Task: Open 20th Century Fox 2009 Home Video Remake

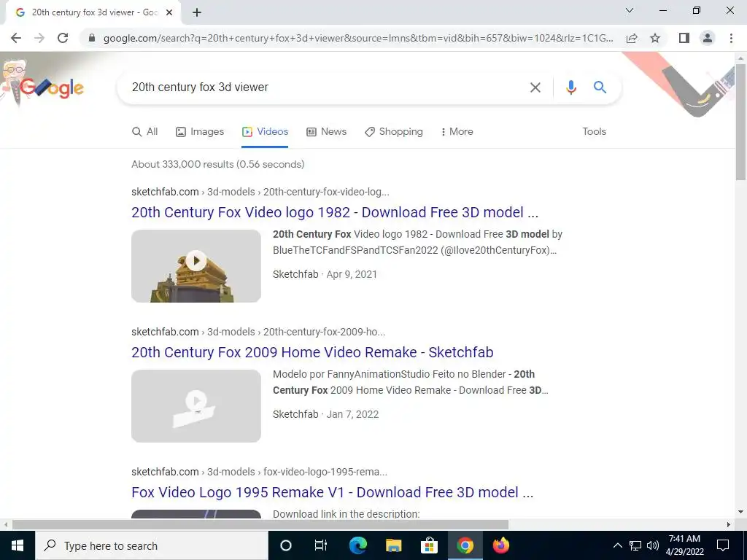Action: click(x=312, y=352)
